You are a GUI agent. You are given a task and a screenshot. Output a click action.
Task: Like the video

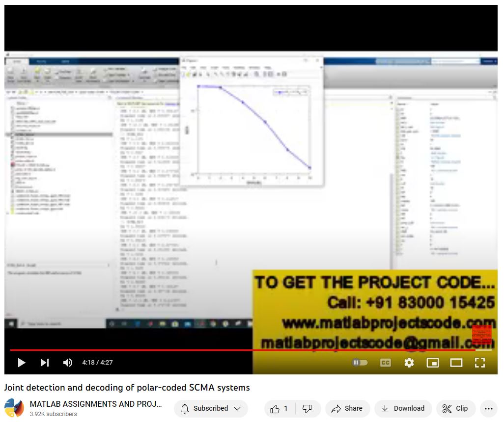279,409
